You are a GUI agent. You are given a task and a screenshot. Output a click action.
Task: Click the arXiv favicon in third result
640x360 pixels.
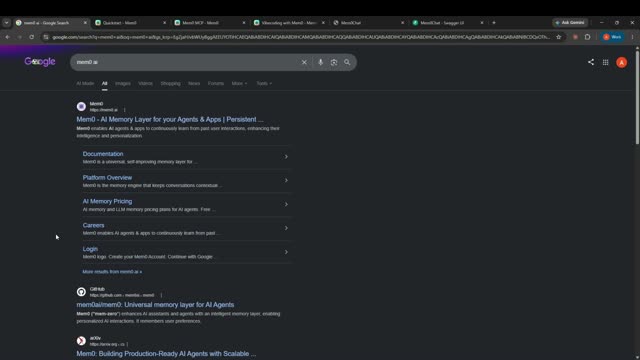click(81, 341)
